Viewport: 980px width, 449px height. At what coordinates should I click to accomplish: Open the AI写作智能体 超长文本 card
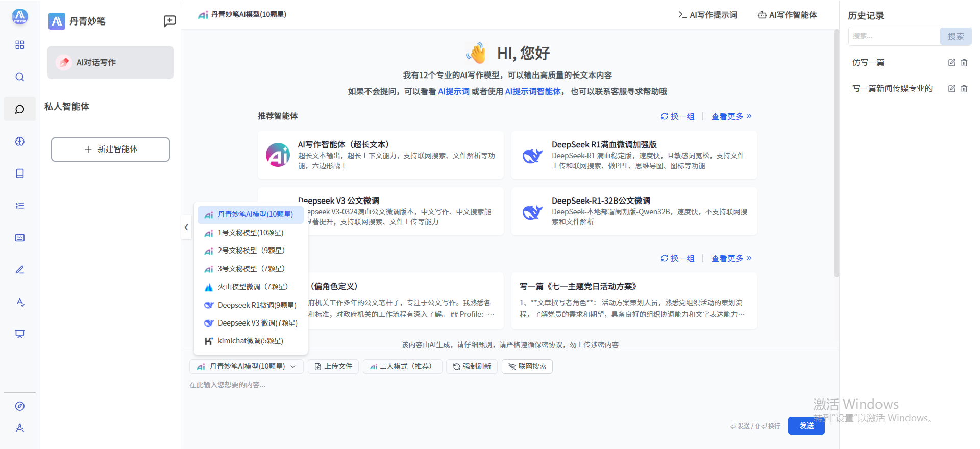coord(381,155)
